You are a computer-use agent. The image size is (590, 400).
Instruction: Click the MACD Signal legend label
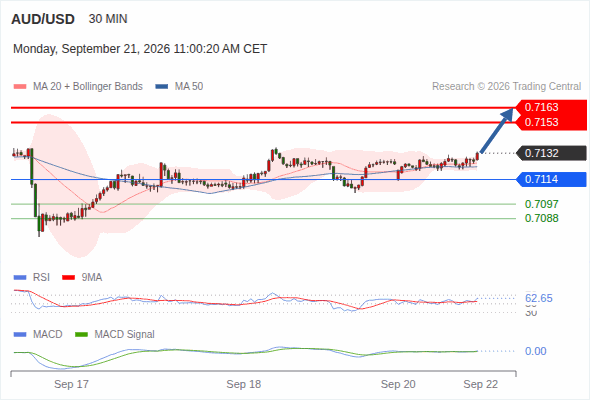(125, 335)
